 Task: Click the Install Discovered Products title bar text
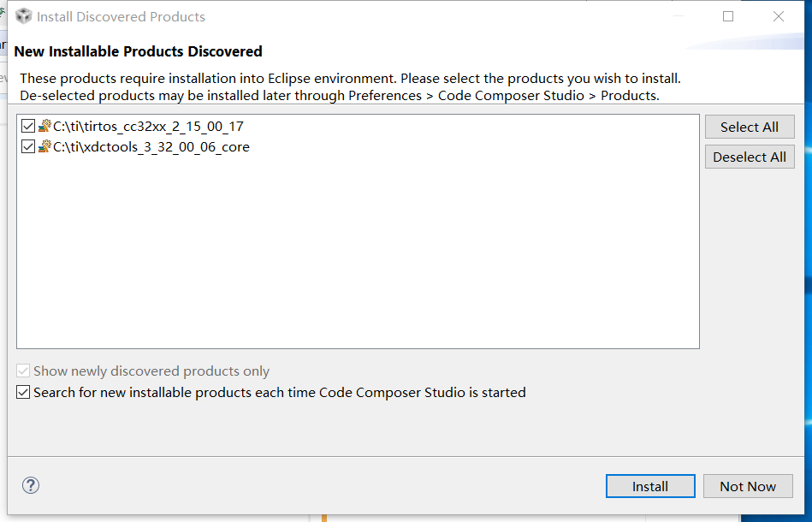click(121, 16)
